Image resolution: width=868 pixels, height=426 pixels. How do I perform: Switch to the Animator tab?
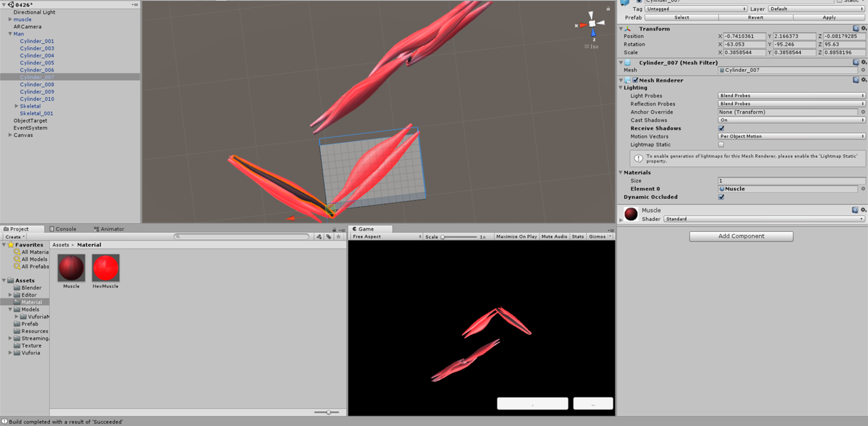pos(109,228)
